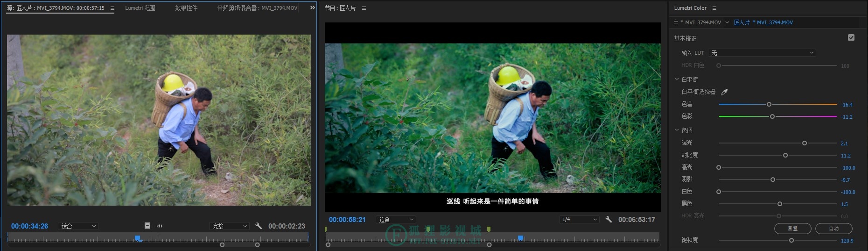Image resolution: width=868 pixels, height=251 pixels.
Task: Switch to the 音频剪辑混合器 tab
Action: (x=257, y=8)
